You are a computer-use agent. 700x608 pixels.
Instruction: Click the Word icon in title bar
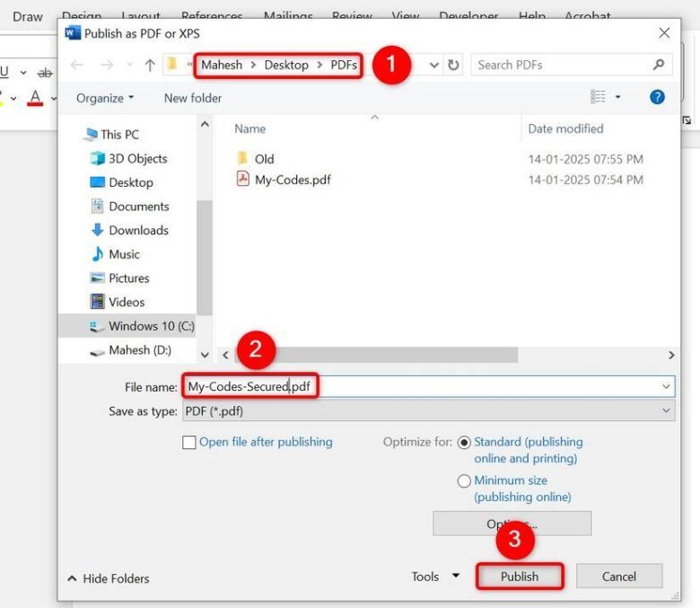(73, 33)
